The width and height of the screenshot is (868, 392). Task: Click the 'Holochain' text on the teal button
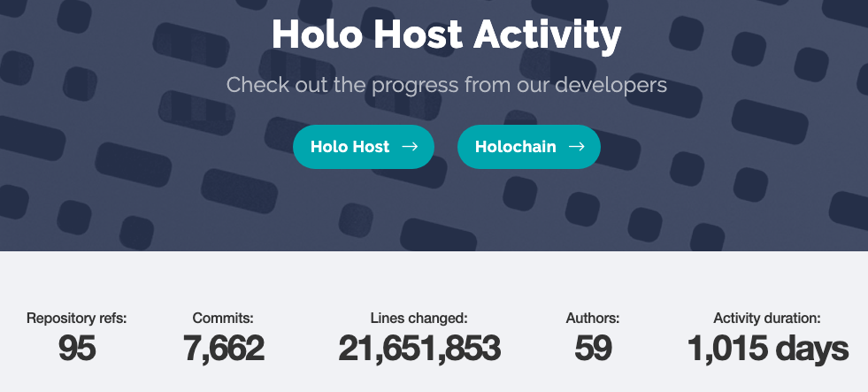(x=515, y=147)
